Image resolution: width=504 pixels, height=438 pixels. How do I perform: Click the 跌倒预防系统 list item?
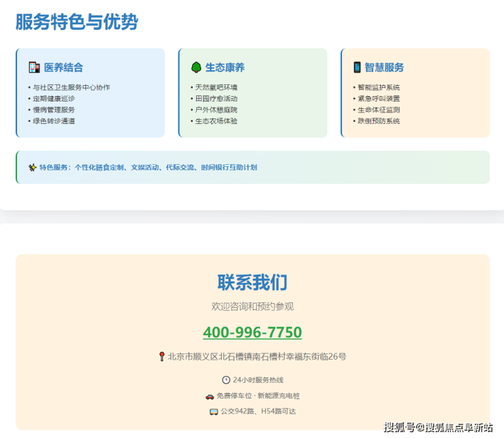coord(379,121)
